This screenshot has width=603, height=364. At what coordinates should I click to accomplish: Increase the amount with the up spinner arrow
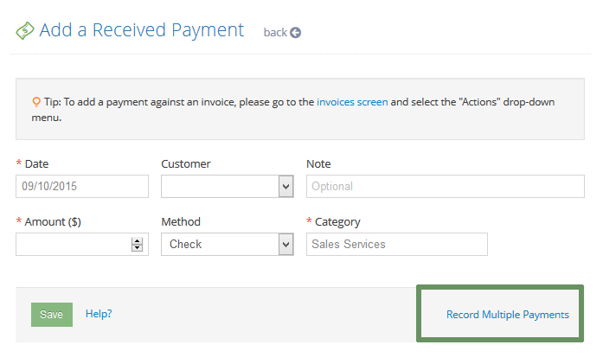coord(137,241)
